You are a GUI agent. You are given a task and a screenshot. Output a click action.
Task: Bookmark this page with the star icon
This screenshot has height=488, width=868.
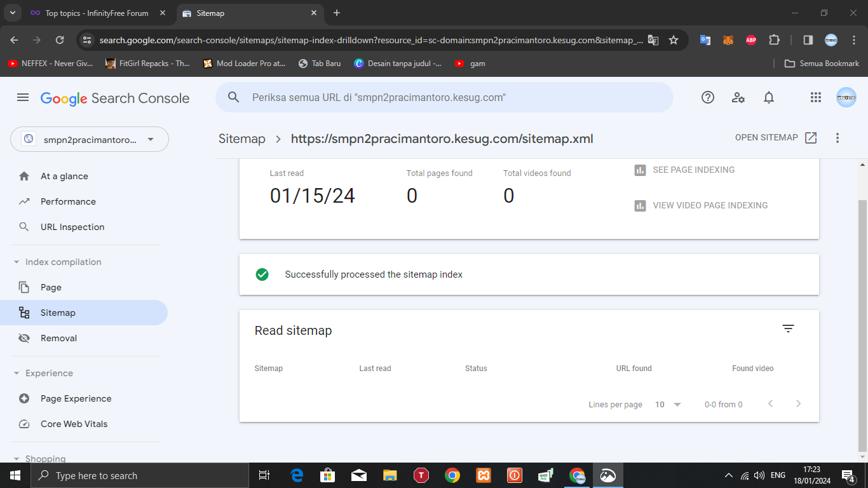point(674,40)
